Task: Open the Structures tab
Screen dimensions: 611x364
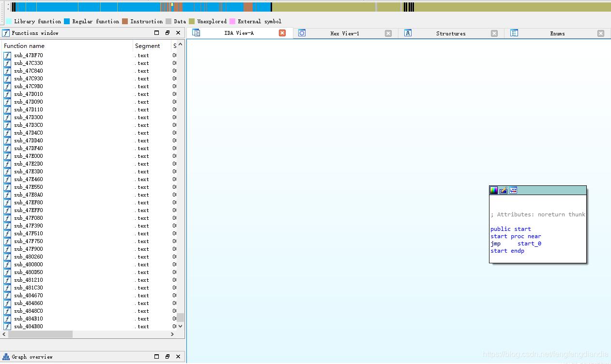Action: [x=450, y=33]
